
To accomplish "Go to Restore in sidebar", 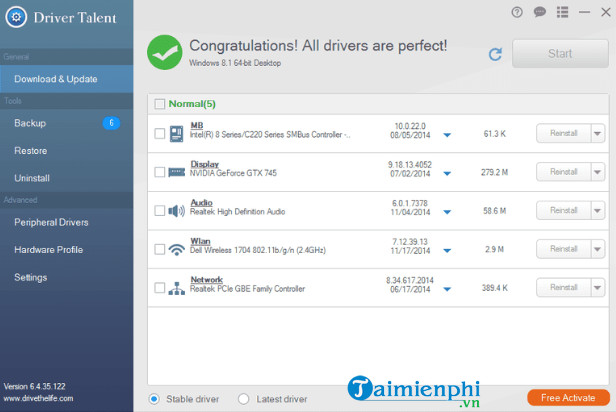I will [66, 150].
